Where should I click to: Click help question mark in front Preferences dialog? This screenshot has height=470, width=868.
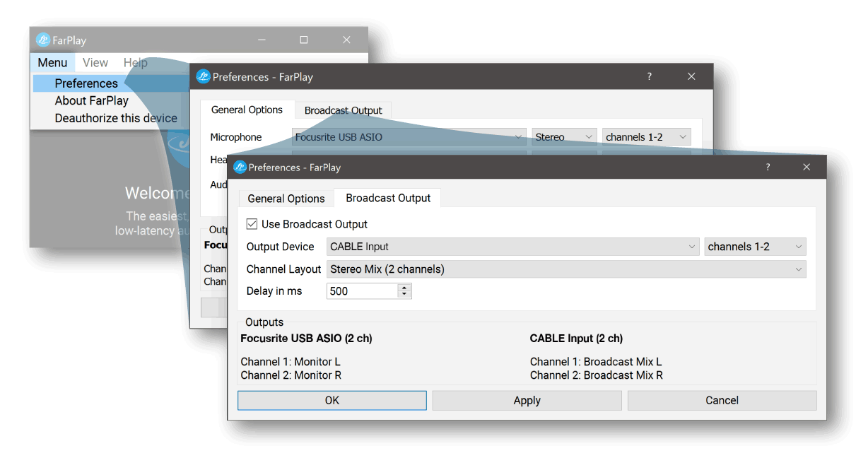coord(768,168)
